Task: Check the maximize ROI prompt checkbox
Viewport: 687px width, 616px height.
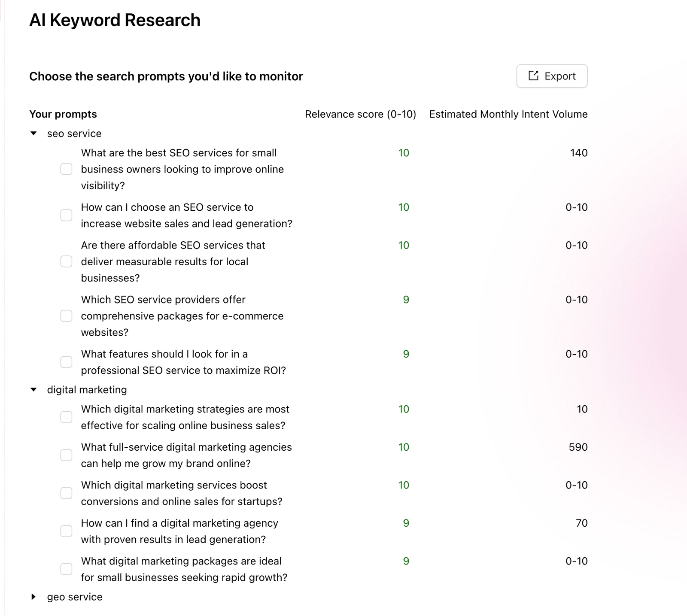Action: click(66, 362)
